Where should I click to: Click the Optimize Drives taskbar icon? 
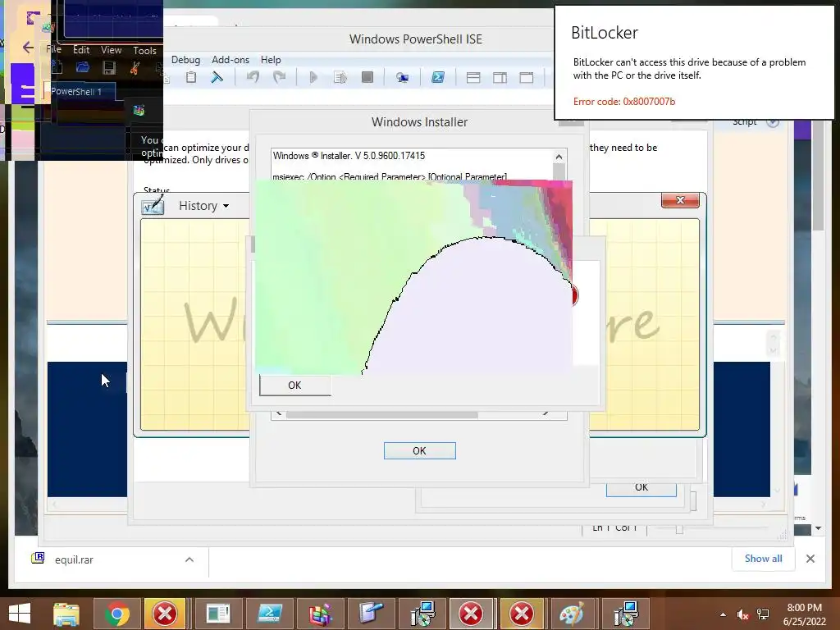321,614
